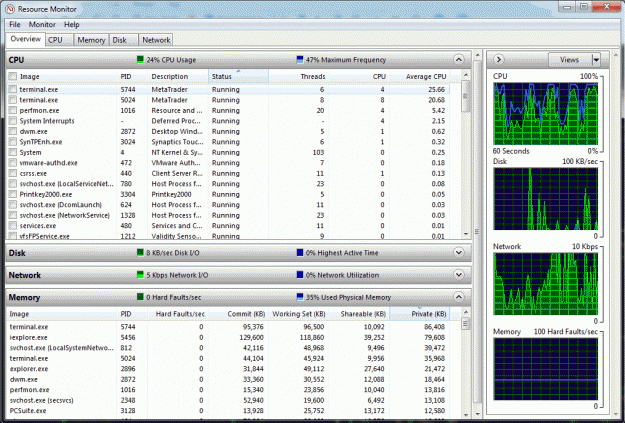Viewport: 625px width, 423px height.
Task: Click the green Disk I/O indicator square
Action: (x=140, y=253)
